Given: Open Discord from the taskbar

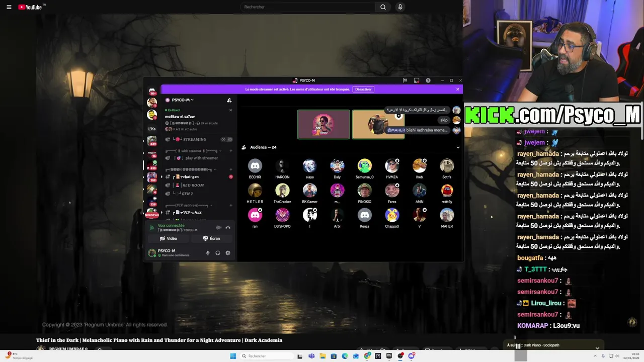Looking at the screenshot, I should click(x=411, y=356).
